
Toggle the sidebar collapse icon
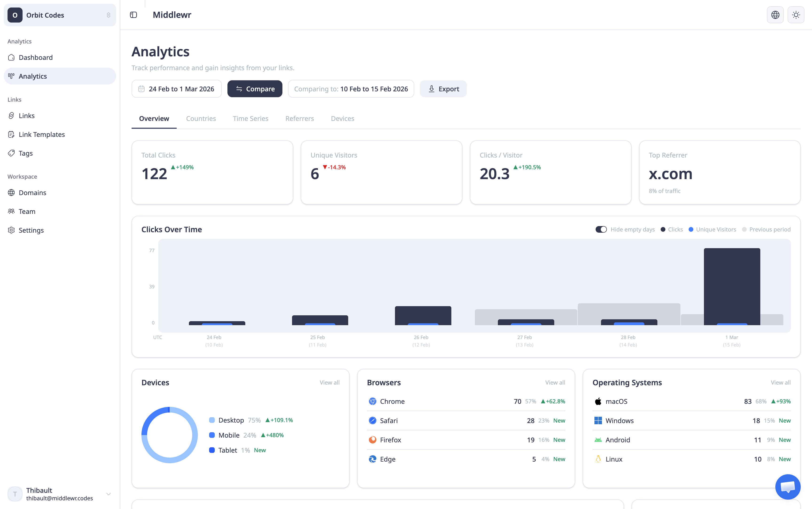coord(133,15)
